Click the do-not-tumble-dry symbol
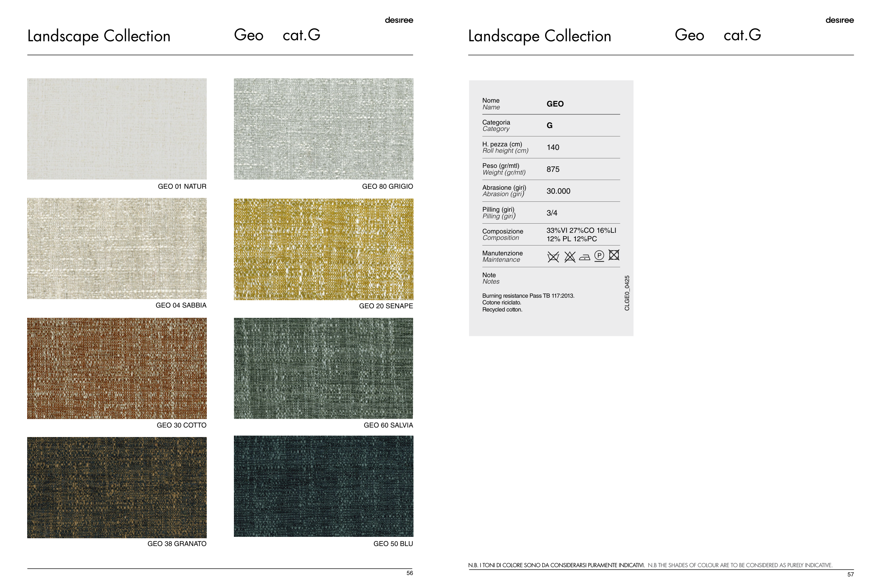882x588 pixels. [614, 255]
